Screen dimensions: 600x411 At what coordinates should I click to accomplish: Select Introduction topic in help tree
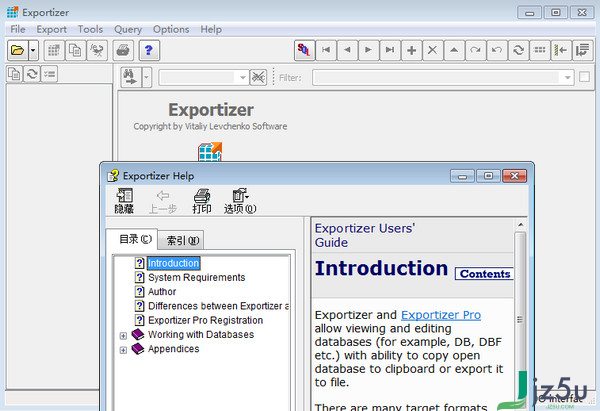tap(173, 263)
